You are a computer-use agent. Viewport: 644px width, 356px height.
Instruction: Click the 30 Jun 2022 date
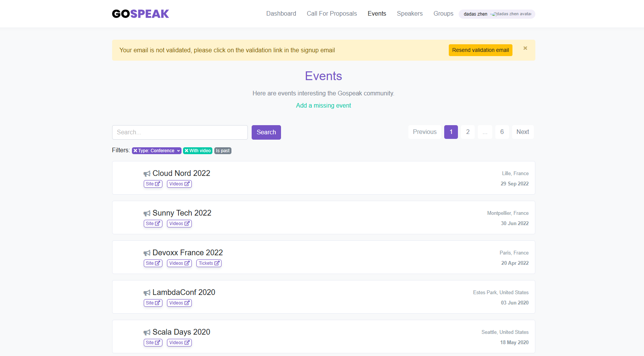(x=515, y=224)
